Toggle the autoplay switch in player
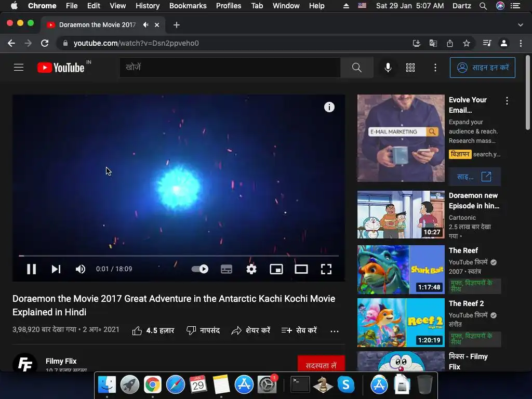 [200, 269]
